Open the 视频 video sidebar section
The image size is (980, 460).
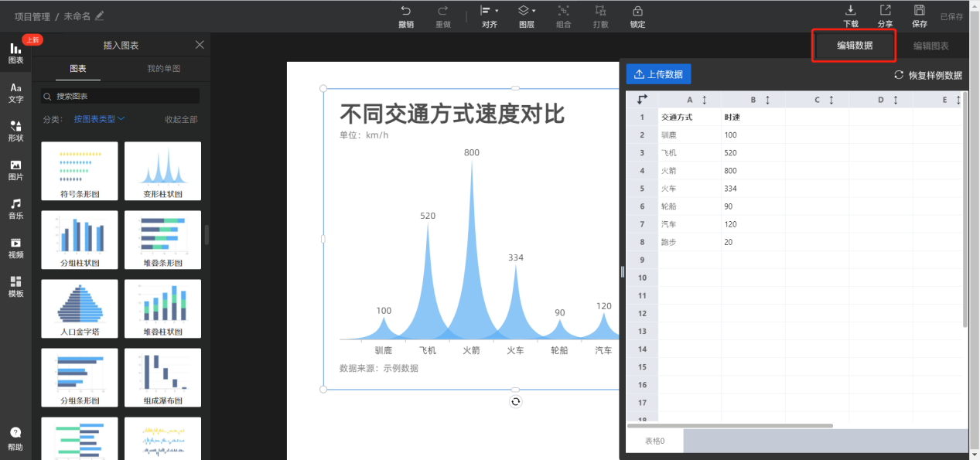click(15, 248)
